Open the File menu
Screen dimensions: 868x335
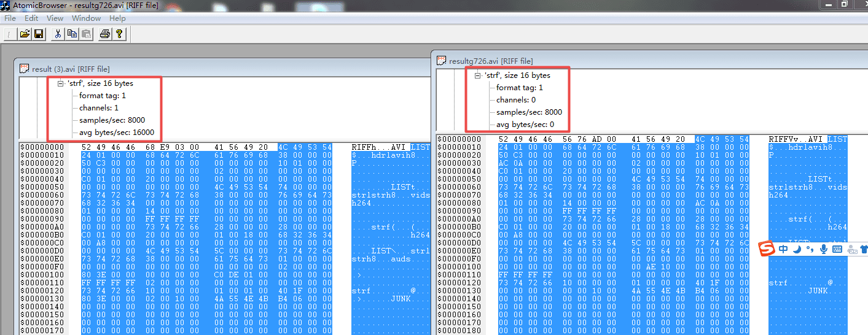pyautogui.click(x=10, y=18)
